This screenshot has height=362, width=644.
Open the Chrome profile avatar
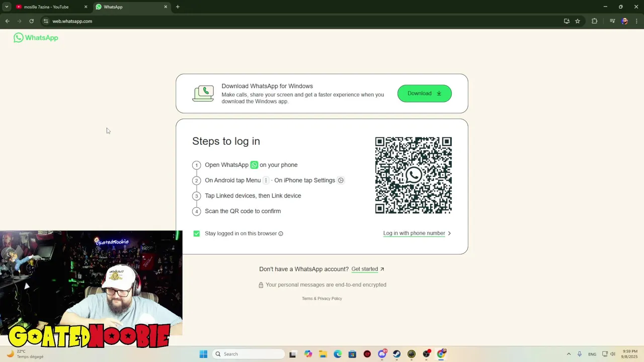coord(625,21)
